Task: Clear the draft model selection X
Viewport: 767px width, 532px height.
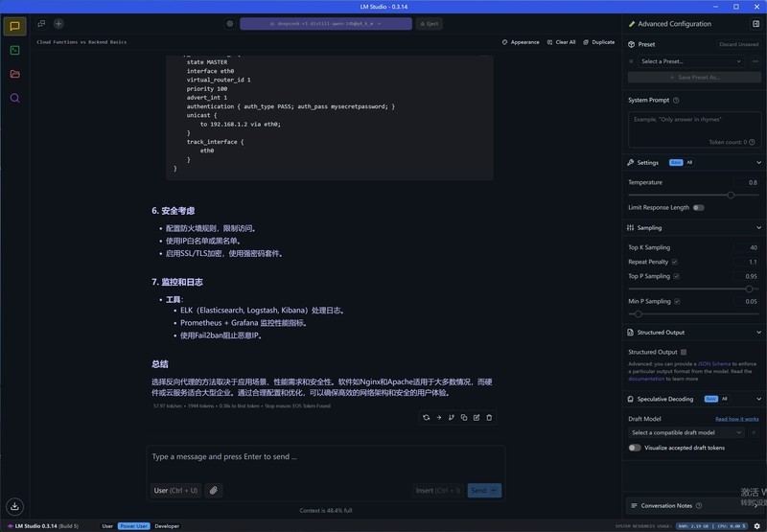Action: (754, 432)
